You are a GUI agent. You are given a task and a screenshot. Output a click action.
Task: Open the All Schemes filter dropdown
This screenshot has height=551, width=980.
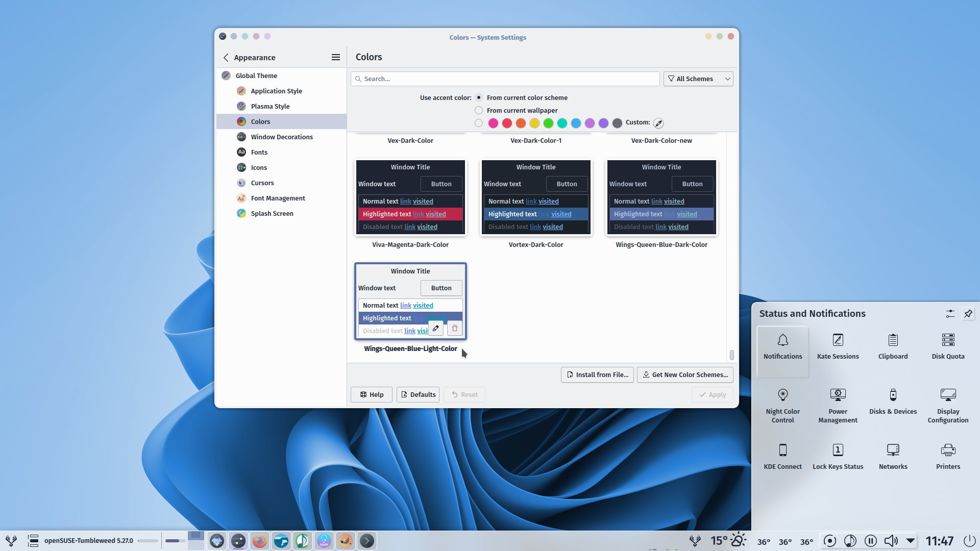click(698, 79)
